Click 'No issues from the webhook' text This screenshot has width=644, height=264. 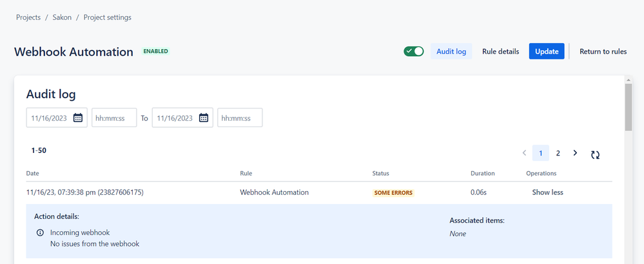95,244
